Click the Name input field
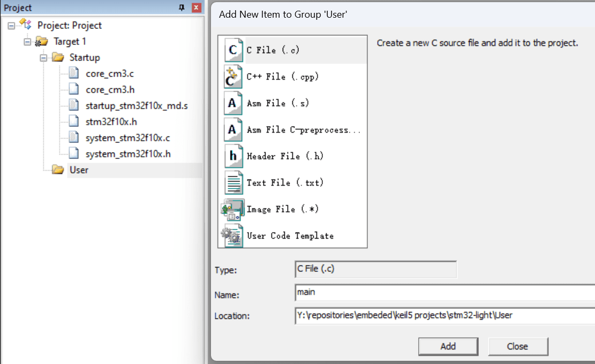The width and height of the screenshot is (595, 364). pos(445,292)
